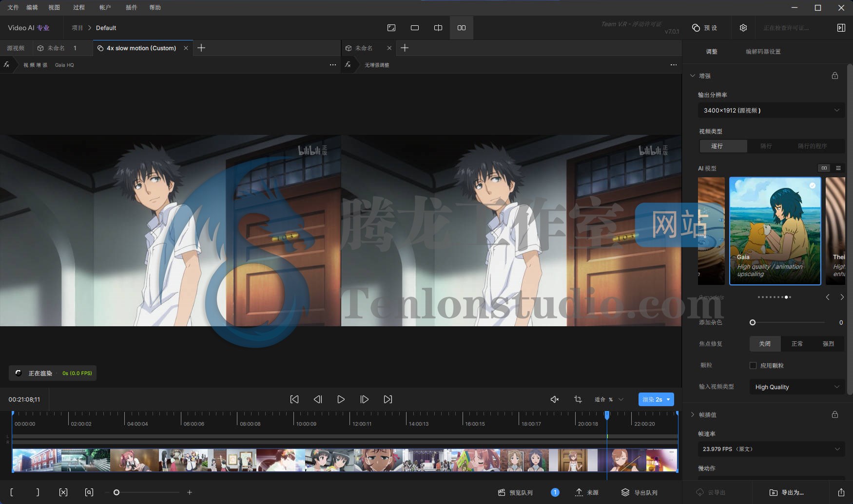Select 隔行 video type option
This screenshot has height=504, width=853.
[765, 146]
